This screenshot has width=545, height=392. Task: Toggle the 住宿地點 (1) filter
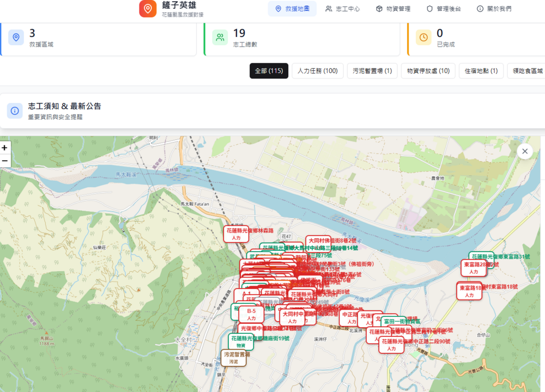[481, 71]
